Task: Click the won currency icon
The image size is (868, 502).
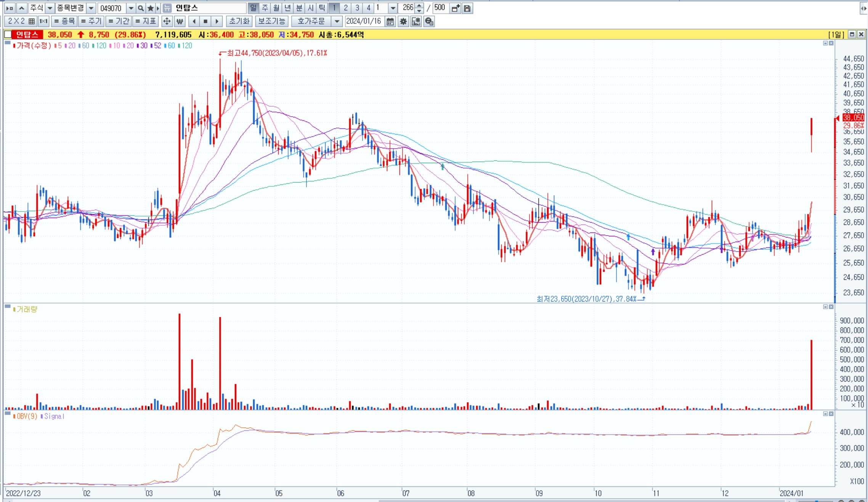Action: pyautogui.click(x=180, y=21)
